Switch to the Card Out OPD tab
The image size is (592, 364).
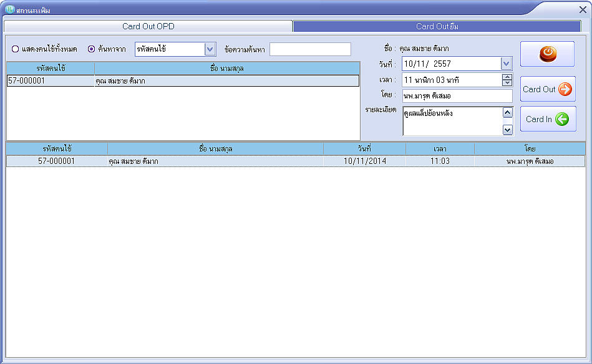(148, 26)
